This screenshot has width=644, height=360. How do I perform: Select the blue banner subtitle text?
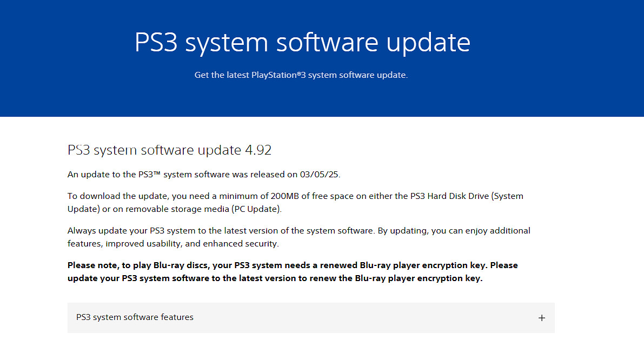click(x=302, y=75)
